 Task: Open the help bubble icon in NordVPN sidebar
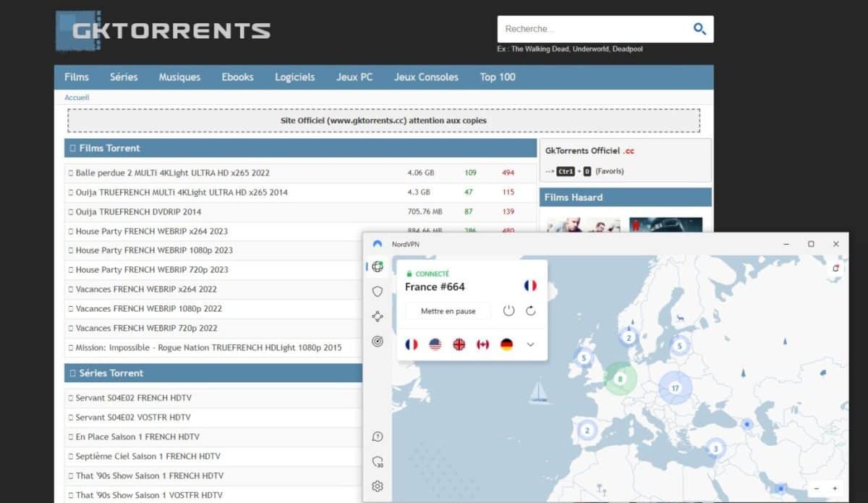[x=377, y=436]
